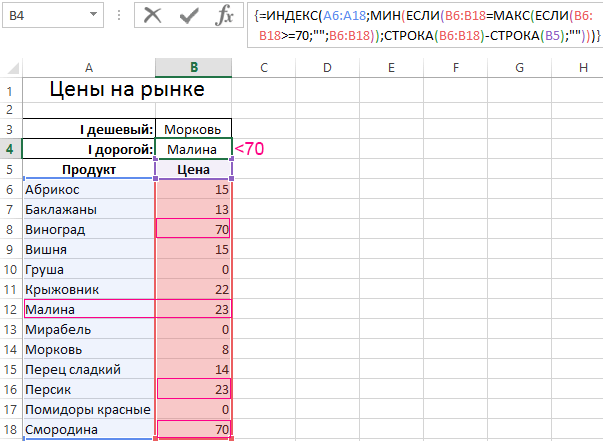603x441 pixels.
Task: Click the Select All corner triangle
Action: [x=12, y=68]
